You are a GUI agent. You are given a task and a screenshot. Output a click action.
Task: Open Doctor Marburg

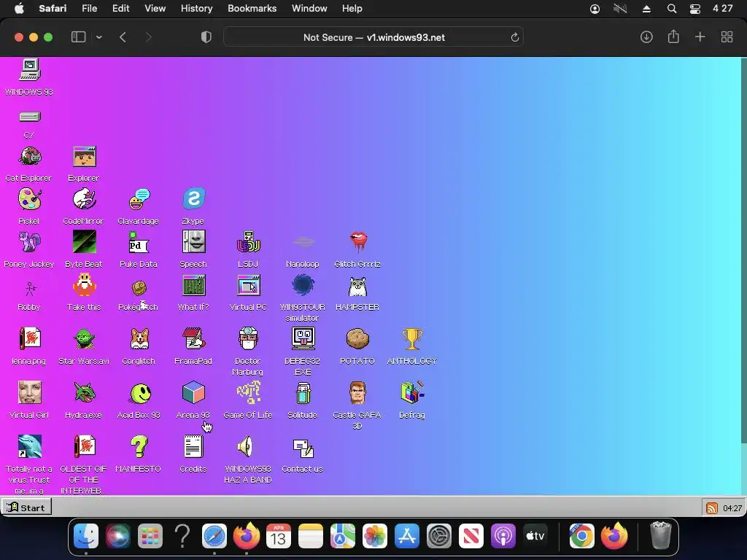(248, 338)
